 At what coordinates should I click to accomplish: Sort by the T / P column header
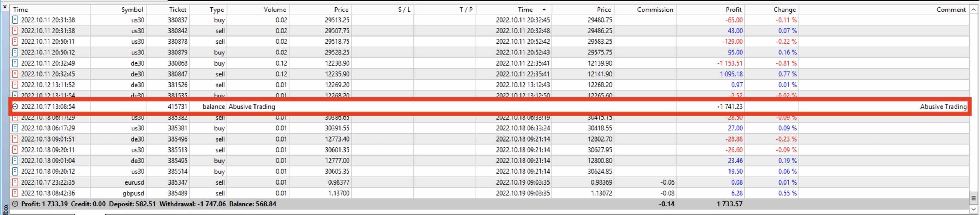click(x=466, y=10)
